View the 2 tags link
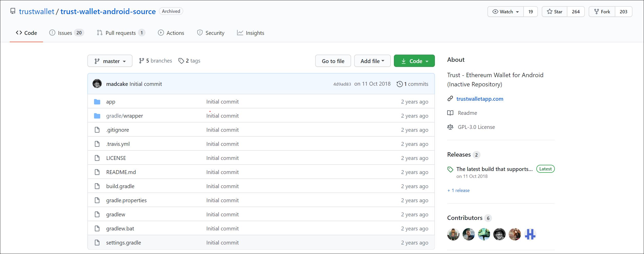 coord(189,61)
